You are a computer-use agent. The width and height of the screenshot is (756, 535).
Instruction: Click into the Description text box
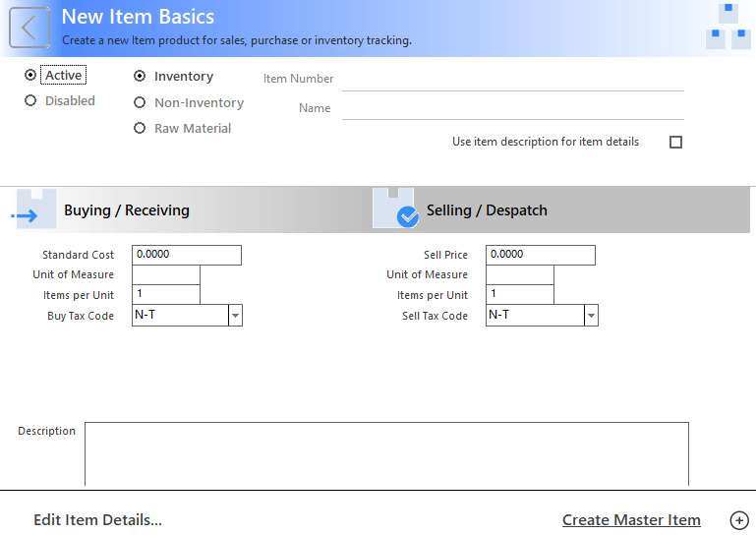[386, 452]
